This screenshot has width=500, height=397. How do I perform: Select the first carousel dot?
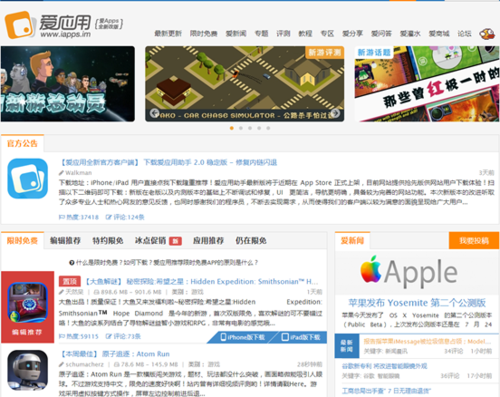point(232,128)
